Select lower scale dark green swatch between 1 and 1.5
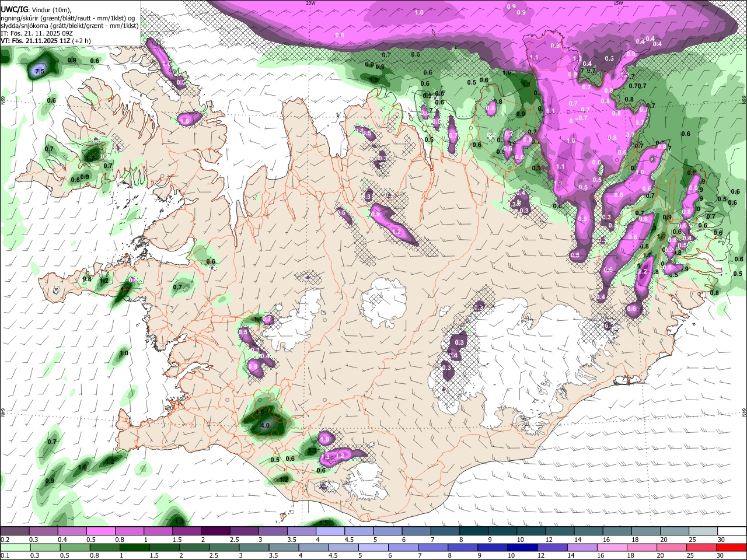This screenshot has width=747, height=560. click(x=134, y=547)
